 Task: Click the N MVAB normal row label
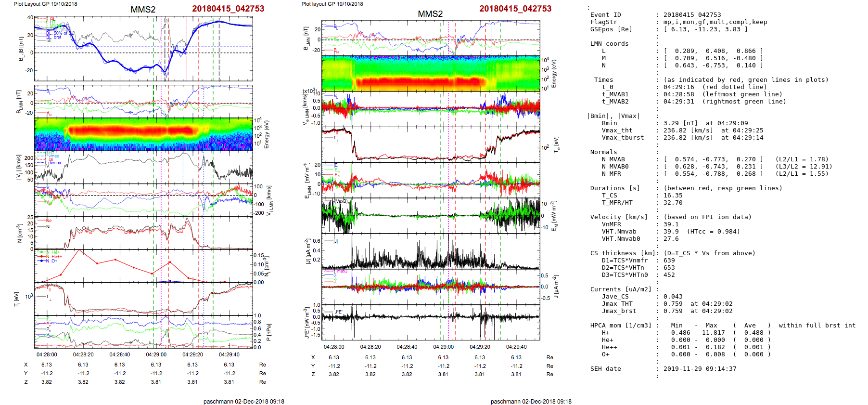[x=613, y=159]
